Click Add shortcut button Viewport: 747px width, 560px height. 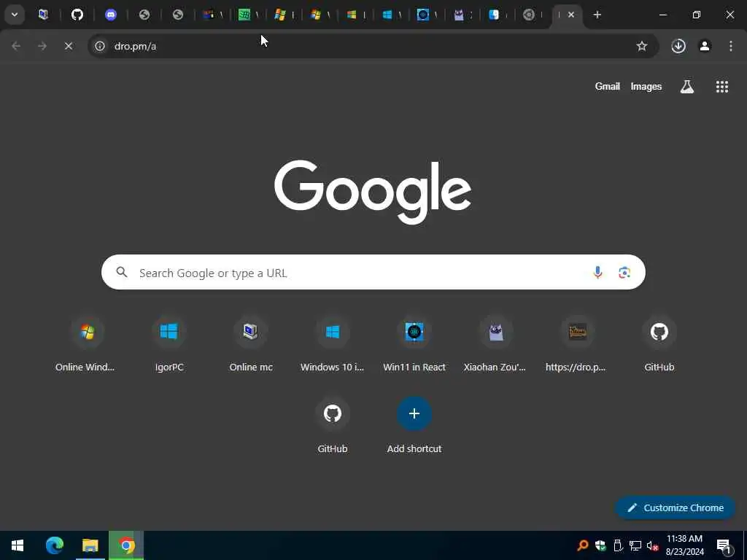click(414, 425)
